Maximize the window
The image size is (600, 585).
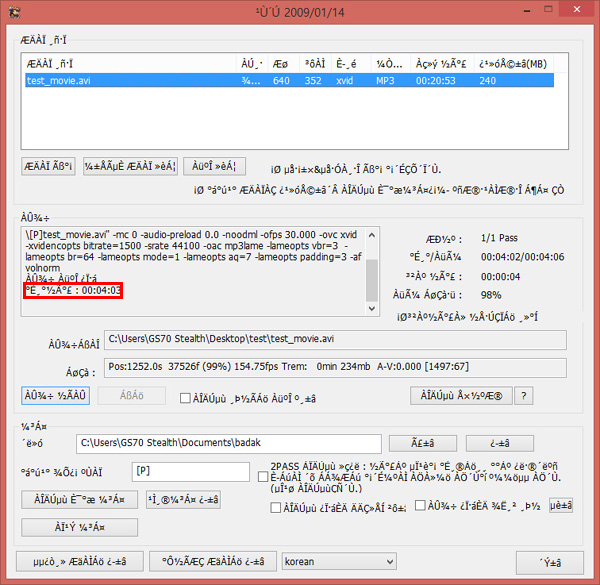(548, 9)
